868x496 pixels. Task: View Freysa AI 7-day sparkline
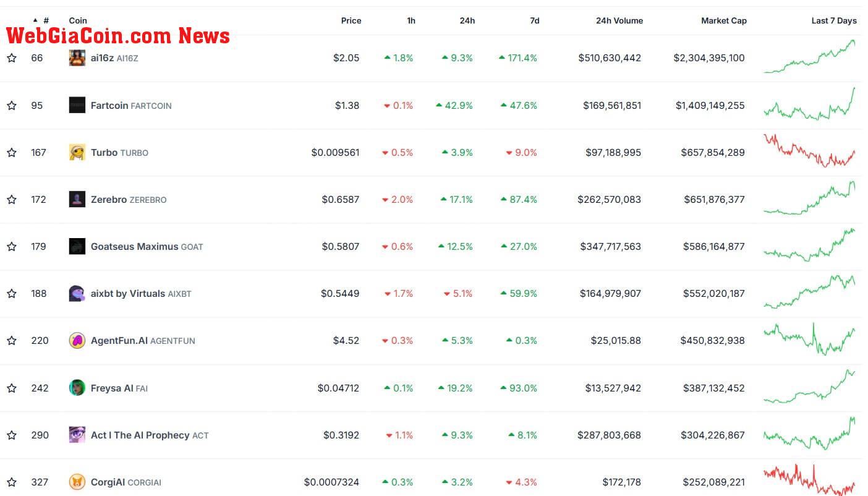click(810, 387)
